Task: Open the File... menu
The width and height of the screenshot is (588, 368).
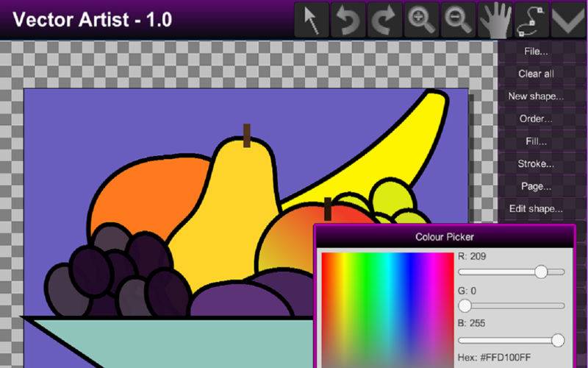Action: tap(537, 52)
